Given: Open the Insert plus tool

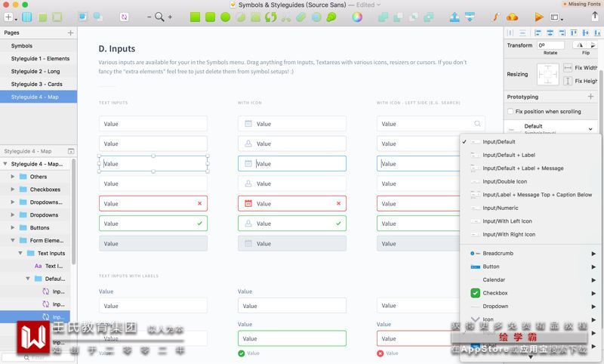Looking at the screenshot, I should pos(8,17).
